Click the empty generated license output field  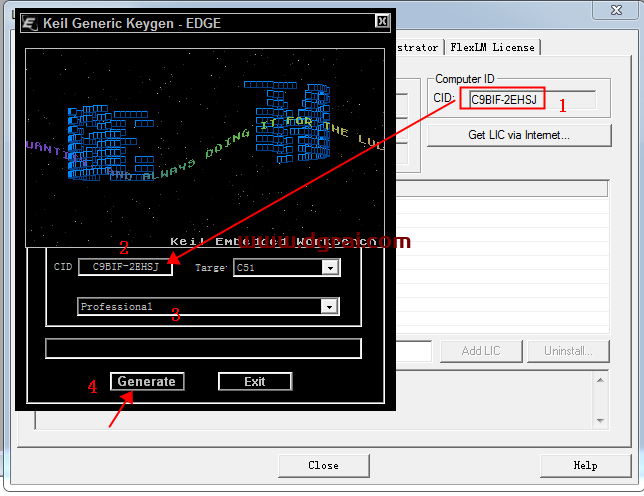pos(203,348)
